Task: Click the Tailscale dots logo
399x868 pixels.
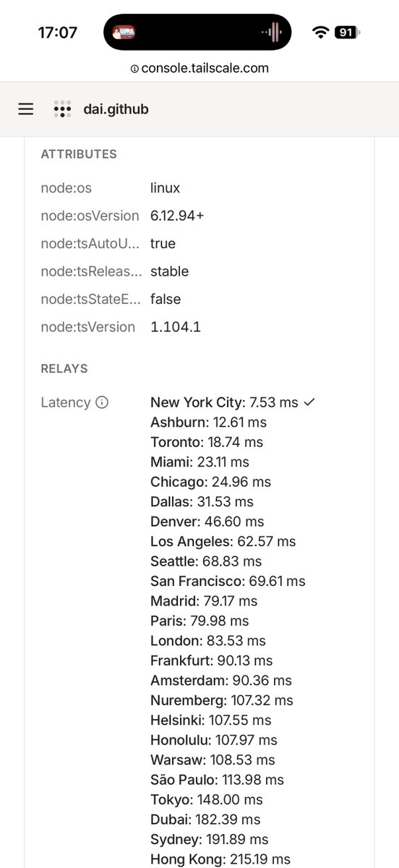Action: click(x=62, y=109)
